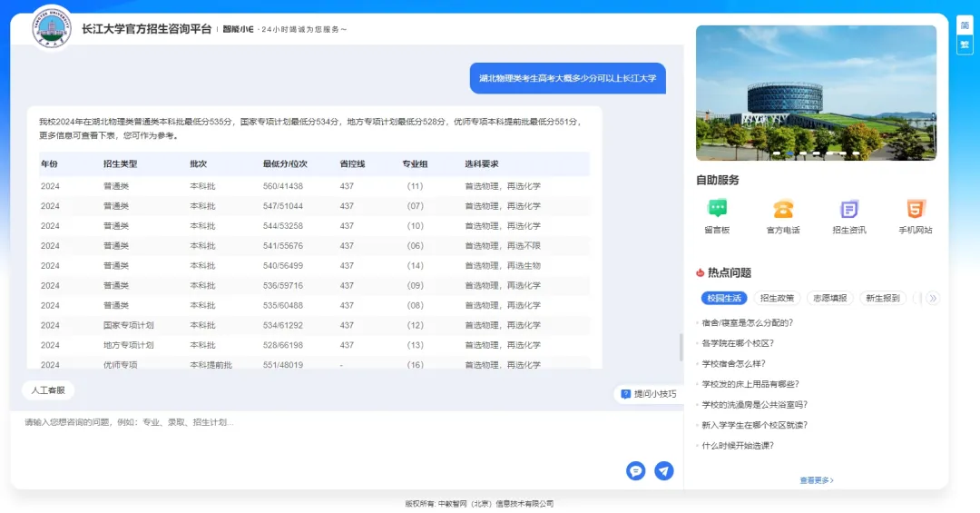Image resolution: width=980 pixels, height=513 pixels.
Task: Click the 官方电话 telephone icon
Action: pos(783,210)
